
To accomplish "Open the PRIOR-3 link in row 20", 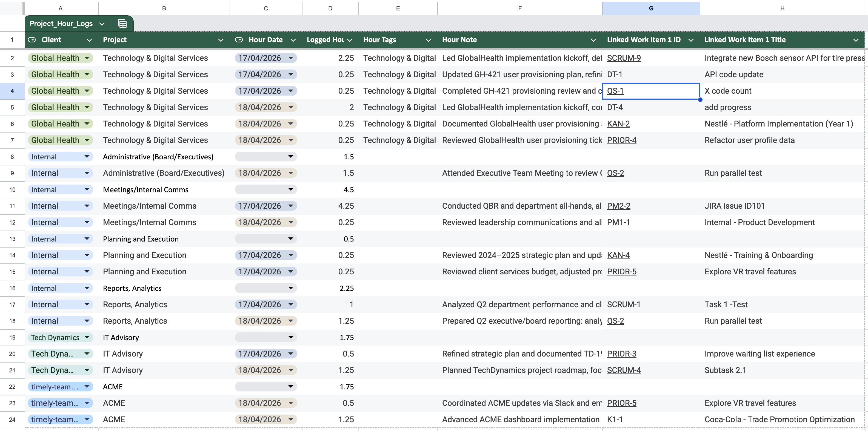I will pos(622,354).
